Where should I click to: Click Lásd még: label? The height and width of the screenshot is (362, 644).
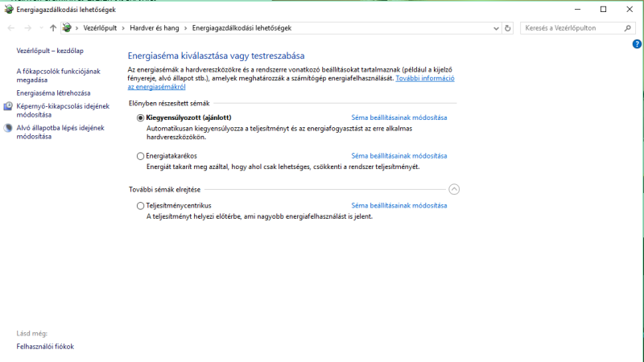[x=31, y=333]
